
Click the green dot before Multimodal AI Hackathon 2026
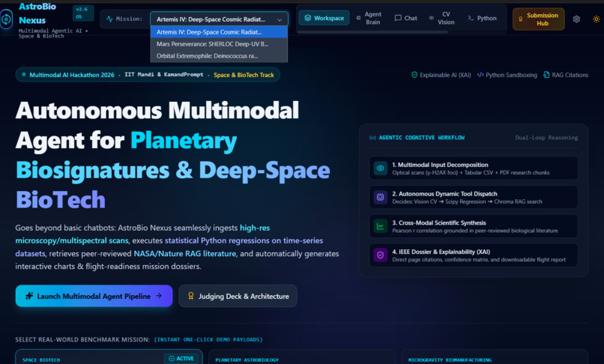(24, 75)
